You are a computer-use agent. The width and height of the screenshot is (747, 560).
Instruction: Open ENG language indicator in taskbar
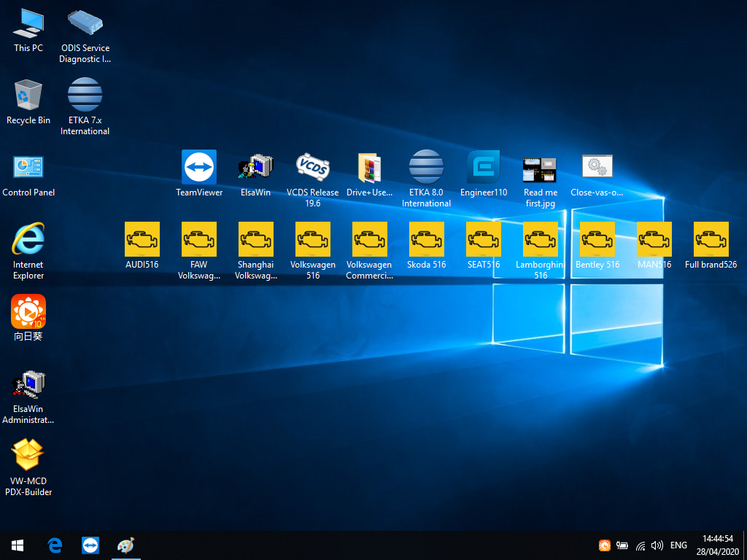pyautogui.click(x=678, y=545)
